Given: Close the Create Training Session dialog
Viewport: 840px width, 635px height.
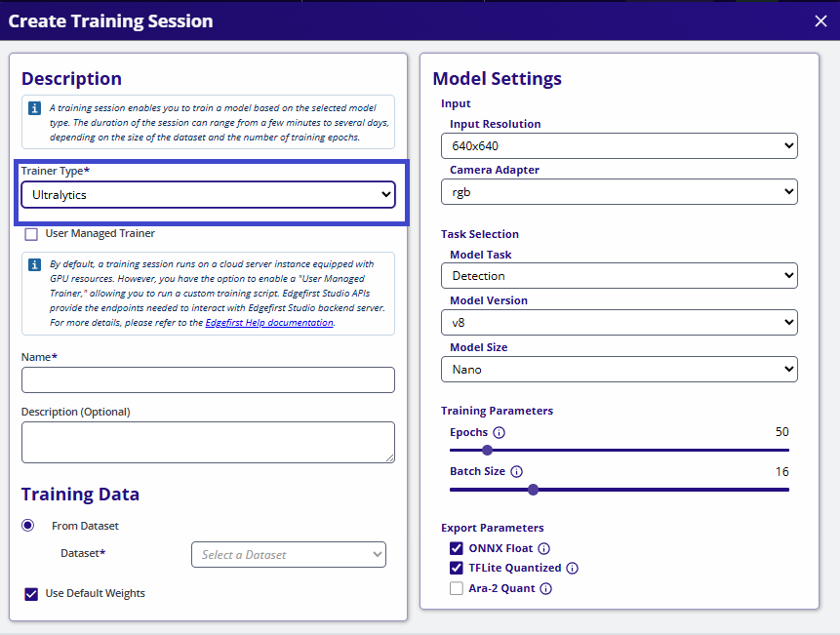Looking at the screenshot, I should (820, 20).
